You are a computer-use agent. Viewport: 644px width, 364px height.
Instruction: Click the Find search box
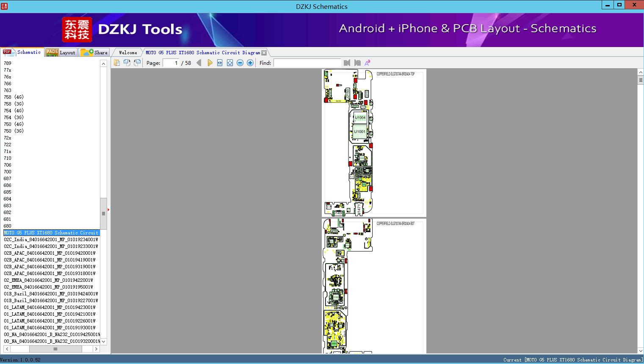click(x=307, y=63)
